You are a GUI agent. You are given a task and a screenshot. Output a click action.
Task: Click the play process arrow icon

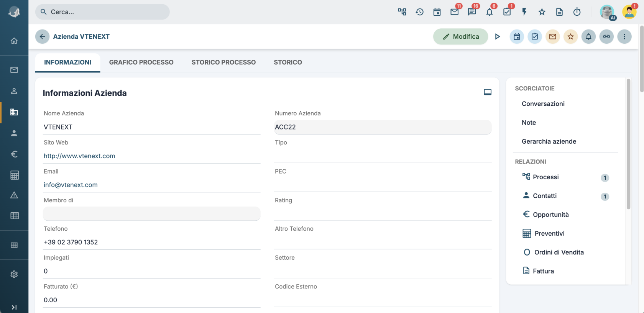point(498,36)
